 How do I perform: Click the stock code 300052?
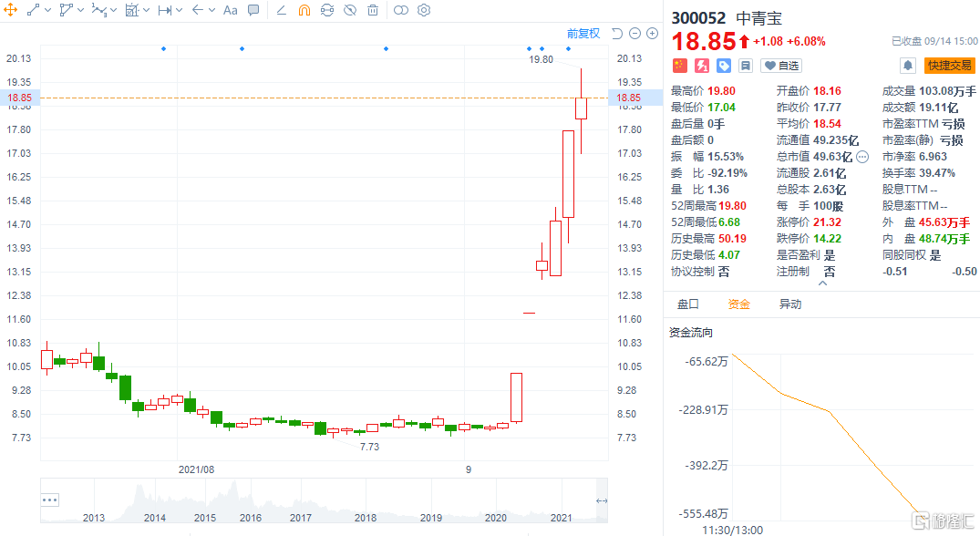[698, 18]
